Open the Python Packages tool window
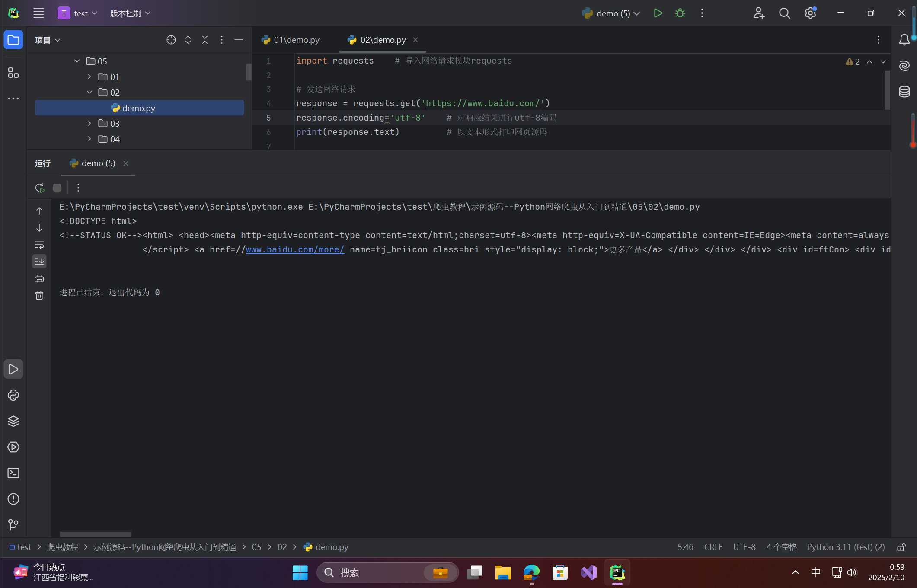The image size is (917, 588). (x=13, y=421)
